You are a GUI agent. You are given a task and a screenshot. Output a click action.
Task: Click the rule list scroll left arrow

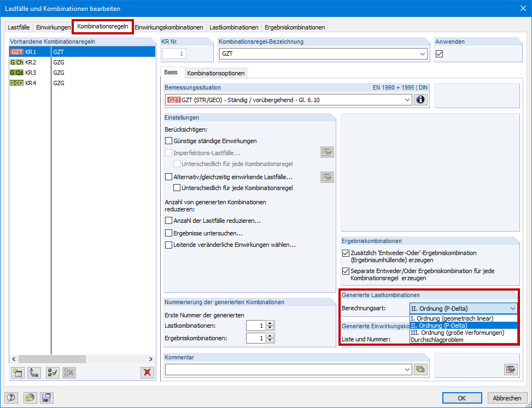(x=14, y=359)
